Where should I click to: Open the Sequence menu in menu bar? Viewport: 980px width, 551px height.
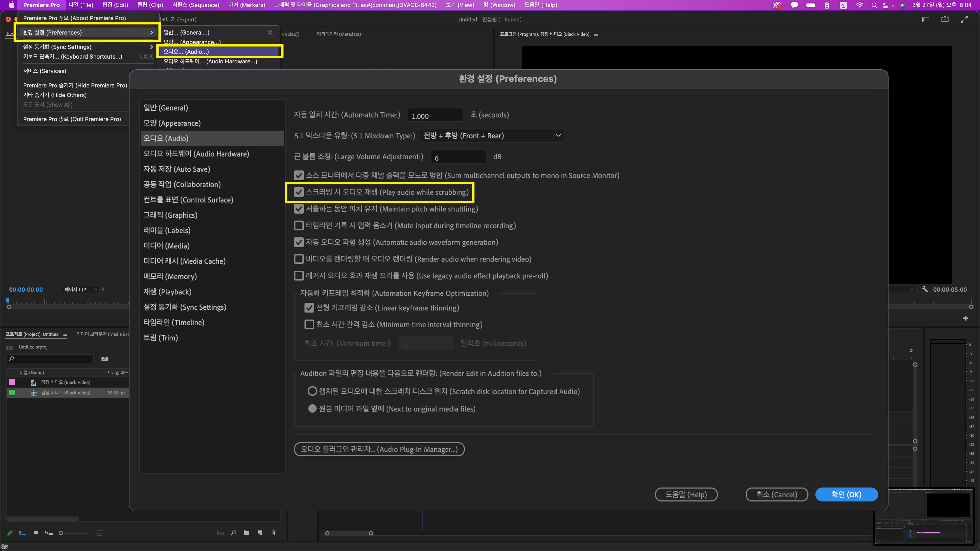point(196,5)
